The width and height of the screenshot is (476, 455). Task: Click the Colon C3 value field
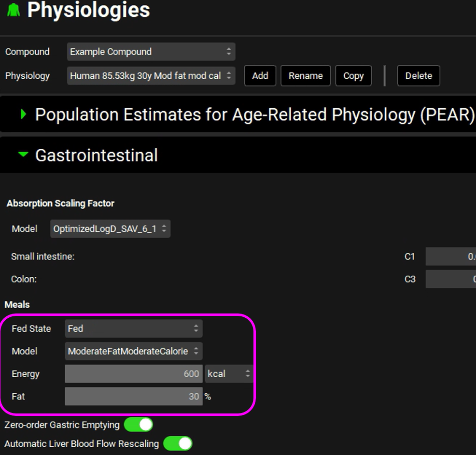pos(450,279)
